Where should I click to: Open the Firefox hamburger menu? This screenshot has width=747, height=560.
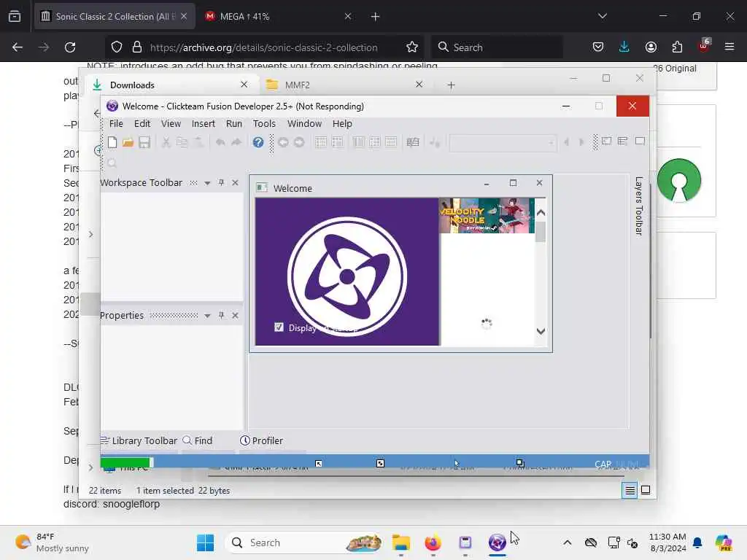pyautogui.click(x=729, y=47)
